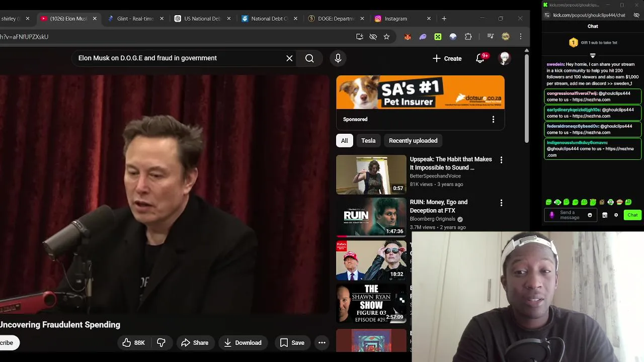Click the Send a message field
Screen dimensions: 644x362
tap(570, 215)
